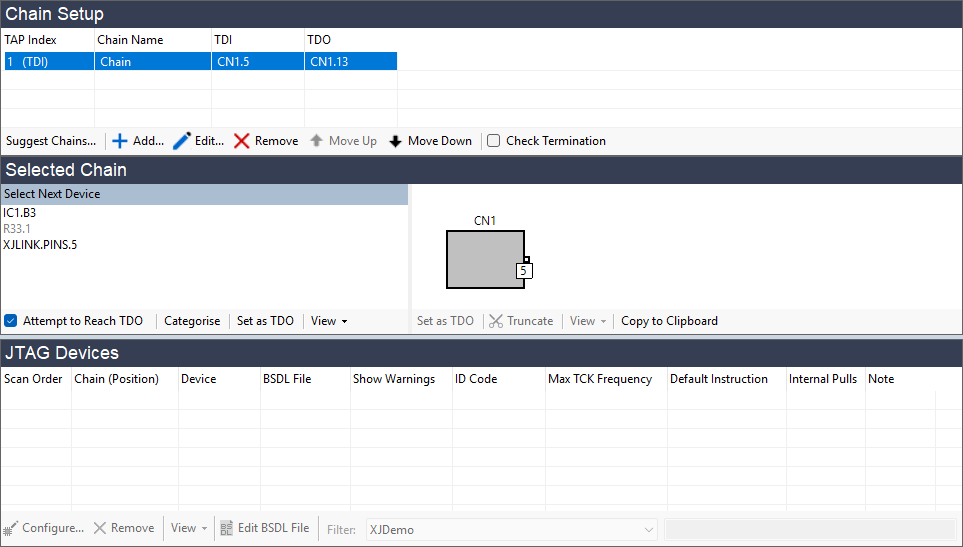The height and width of the screenshot is (547, 963).
Task: Click the scissors Truncate icon
Action: [x=495, y=321]
